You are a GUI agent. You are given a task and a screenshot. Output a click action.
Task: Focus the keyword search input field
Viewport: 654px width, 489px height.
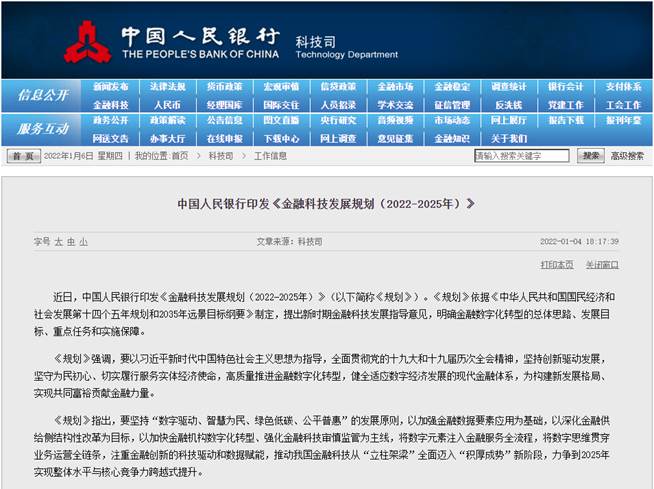[524, 156]
